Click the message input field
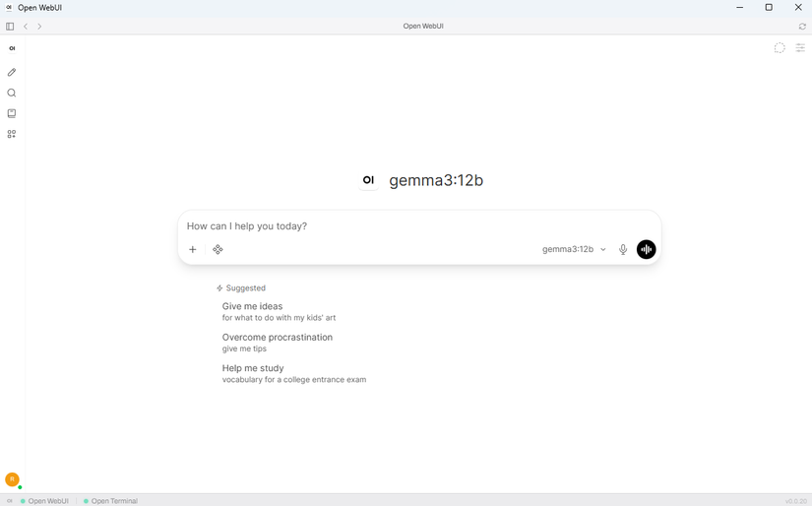This screenshot has width=812, height=506. 419,226
